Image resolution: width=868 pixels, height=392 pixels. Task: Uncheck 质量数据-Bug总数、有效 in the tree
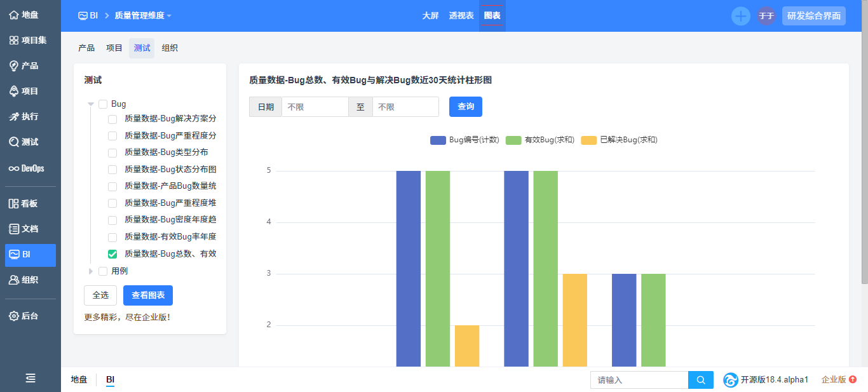pos(112,253)
